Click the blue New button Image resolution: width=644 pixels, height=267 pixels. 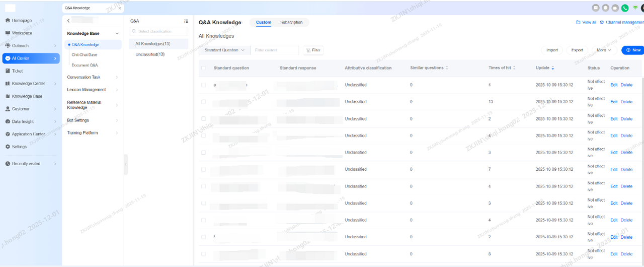[x=632, y=50]
